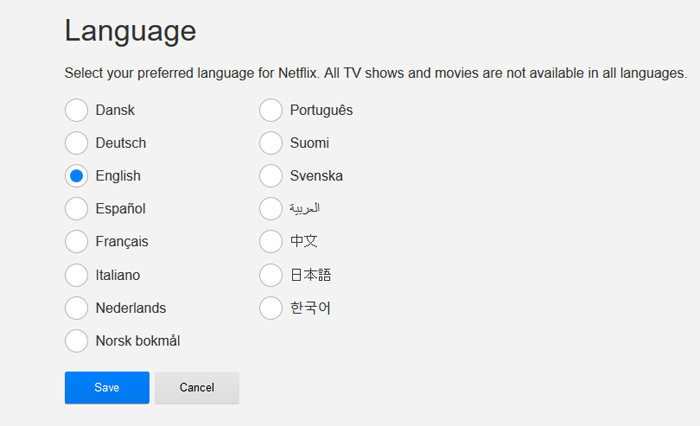Choose the Chinese (中文) language option
Image resolution: width=700 pixels, height=426 pixels.
coord(271,242)
